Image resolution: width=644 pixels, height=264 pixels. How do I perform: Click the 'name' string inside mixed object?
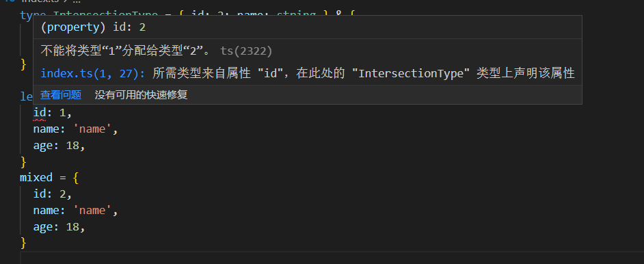click(92, 210)
